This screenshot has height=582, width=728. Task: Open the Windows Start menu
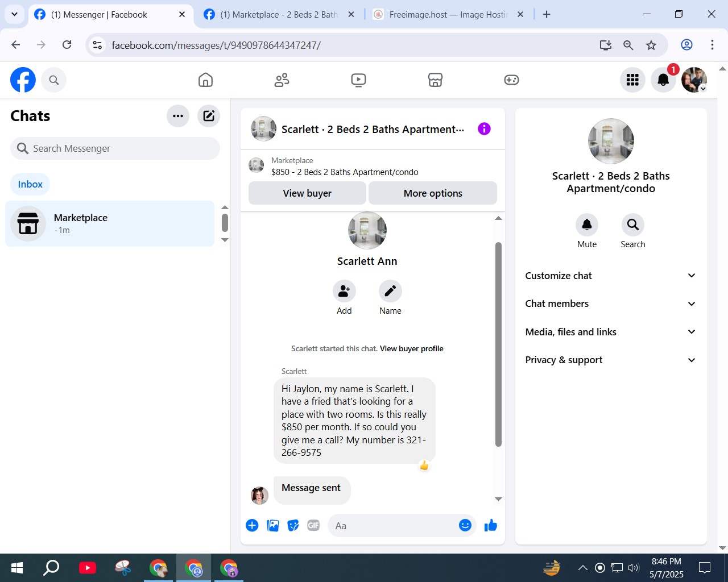(x=17, y=567)
